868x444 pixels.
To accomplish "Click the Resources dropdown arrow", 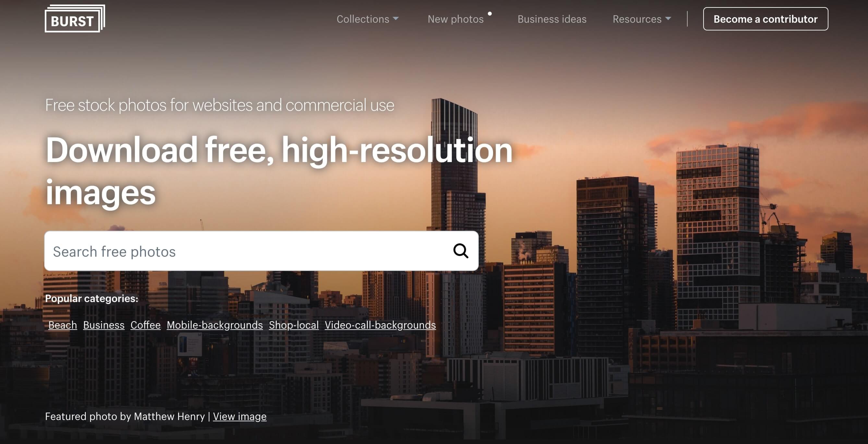I will pyautogui.click(x=668, y=18).
